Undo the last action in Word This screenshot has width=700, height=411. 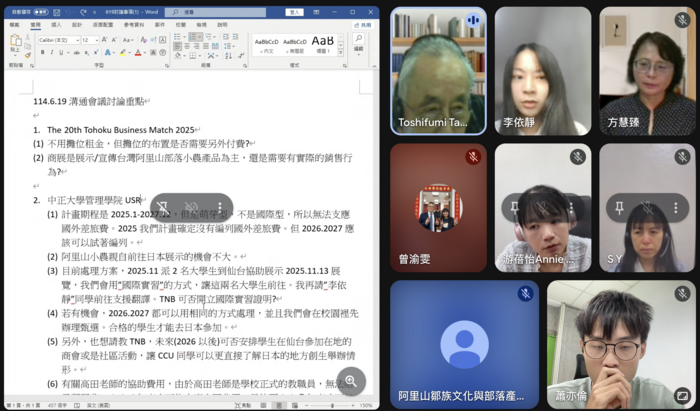tap(68, 12)
